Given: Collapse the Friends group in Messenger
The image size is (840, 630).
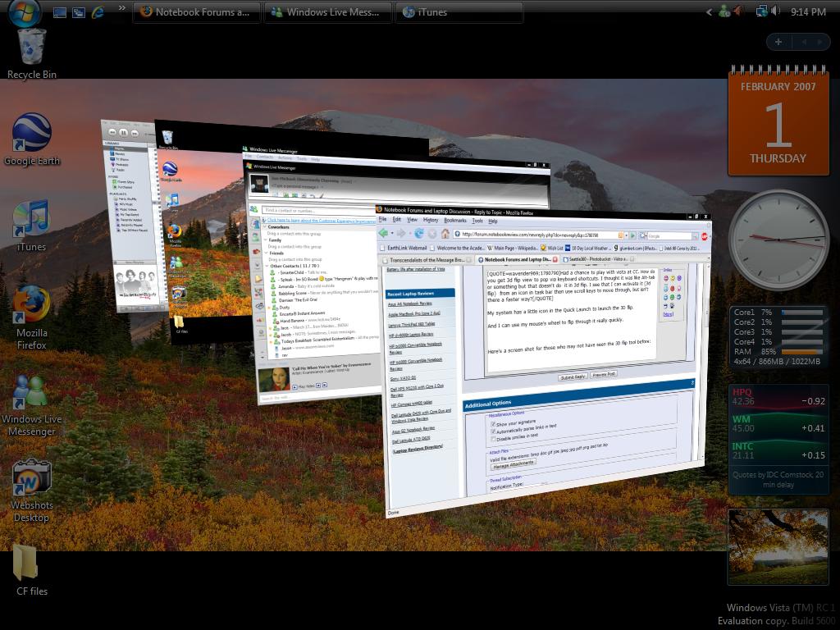Looking at the screenshot, I should click(x=267, y=253).
